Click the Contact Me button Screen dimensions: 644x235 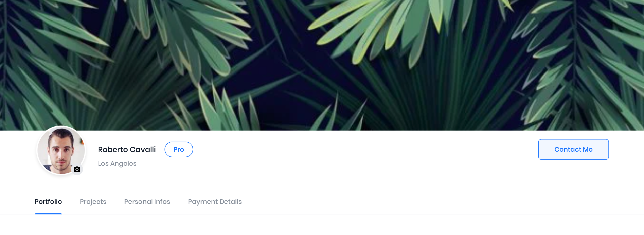(573, 149)
